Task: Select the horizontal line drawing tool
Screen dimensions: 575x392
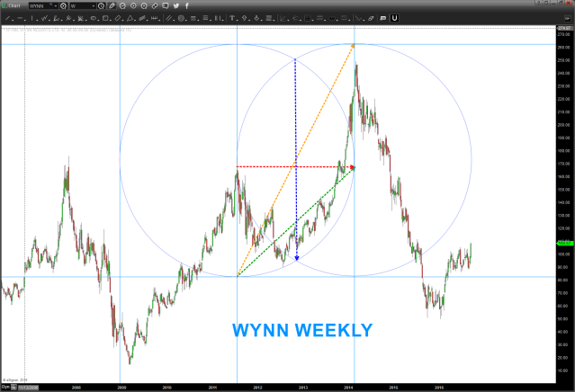Action: (x=21, y=18)
